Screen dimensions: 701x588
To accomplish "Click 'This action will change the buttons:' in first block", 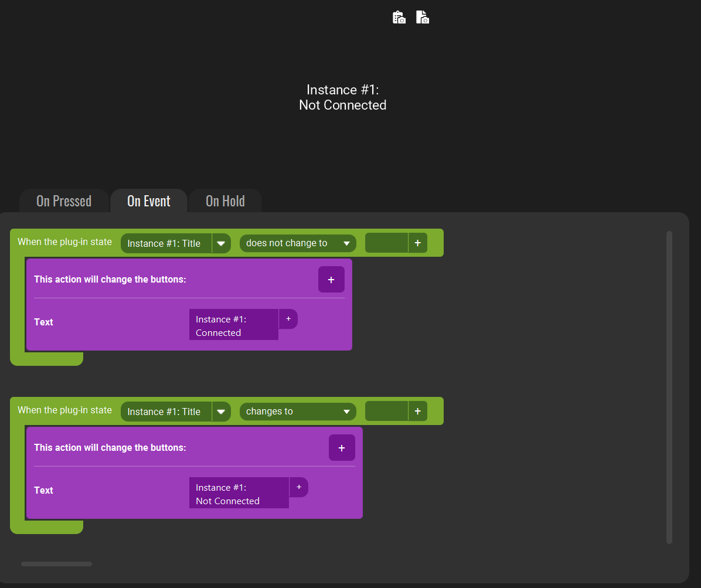I will (x=110, y=280).
